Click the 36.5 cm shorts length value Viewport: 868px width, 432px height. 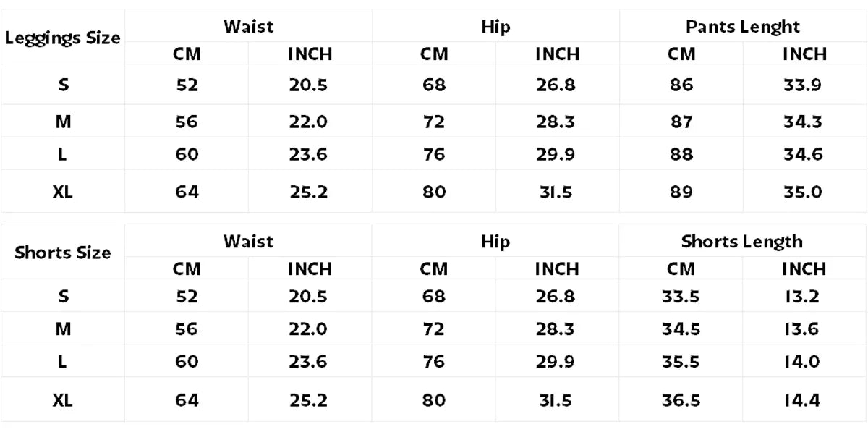[681, 399]
